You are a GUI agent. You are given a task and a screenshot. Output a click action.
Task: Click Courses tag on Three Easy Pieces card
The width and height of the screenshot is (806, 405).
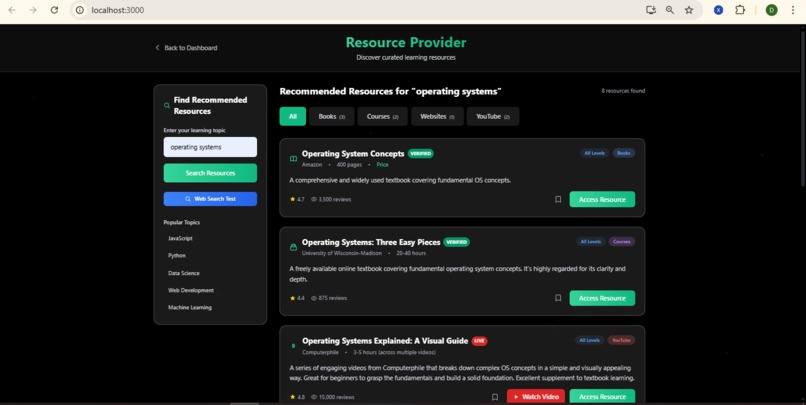(621, 242)
